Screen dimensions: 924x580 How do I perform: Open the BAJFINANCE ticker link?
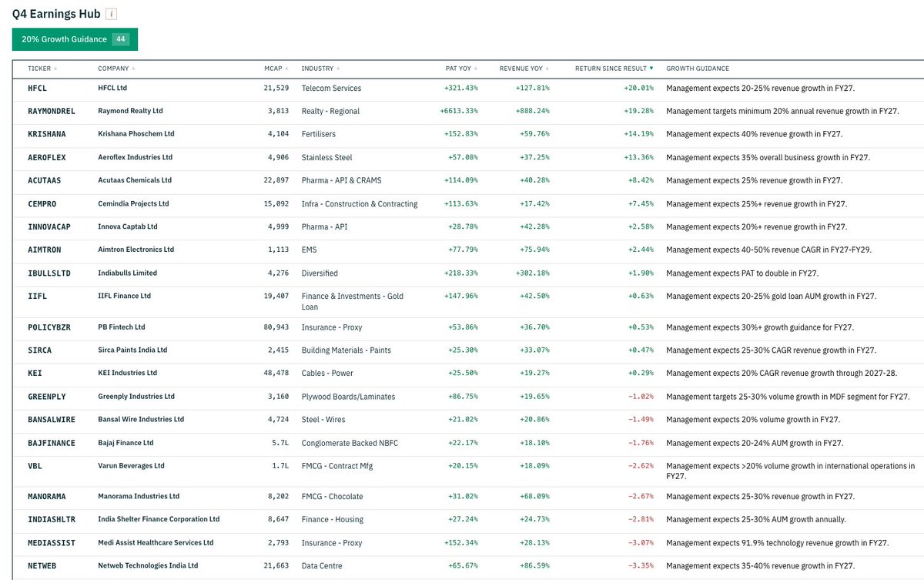tap(52, 443)
